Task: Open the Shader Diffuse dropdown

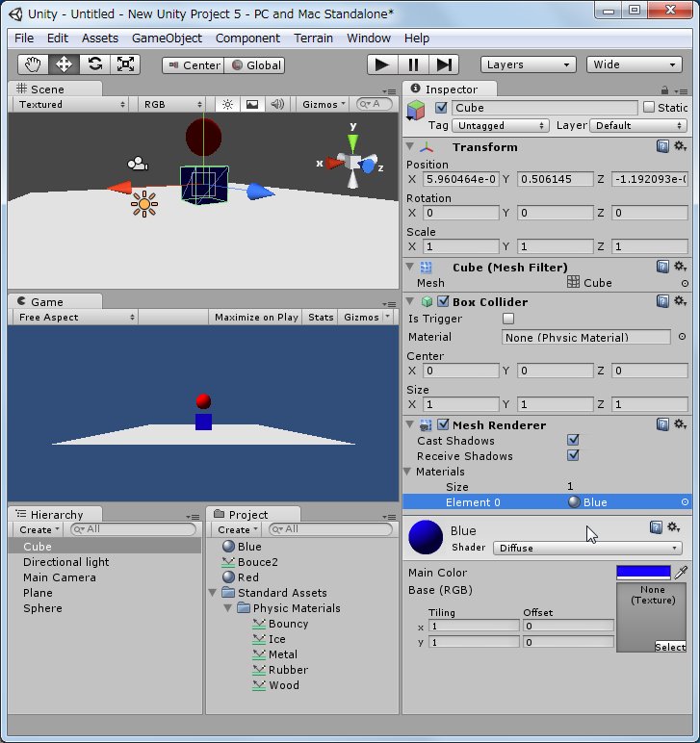Action: tap(587, 548)
